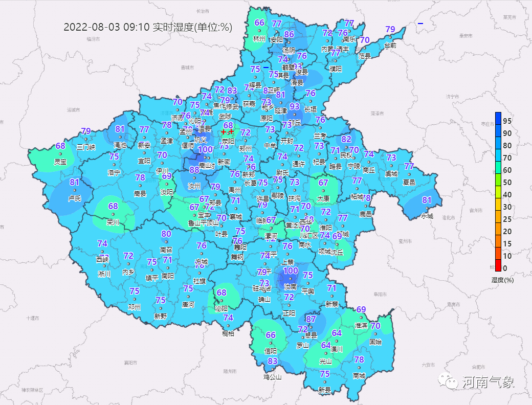Click the 渑池 city label

(x=120, y=145)
